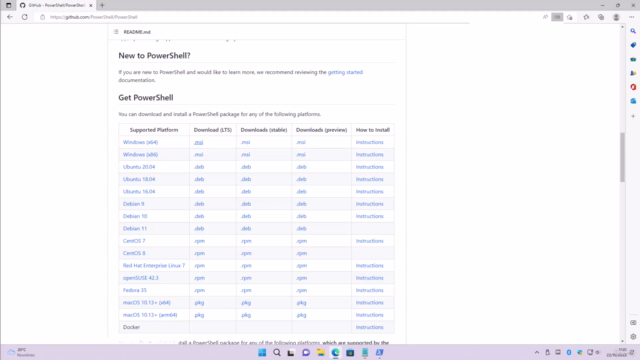Open the sidebar Shopping tag tool
This screenshot has height=360, width=640.
(633, 45)
